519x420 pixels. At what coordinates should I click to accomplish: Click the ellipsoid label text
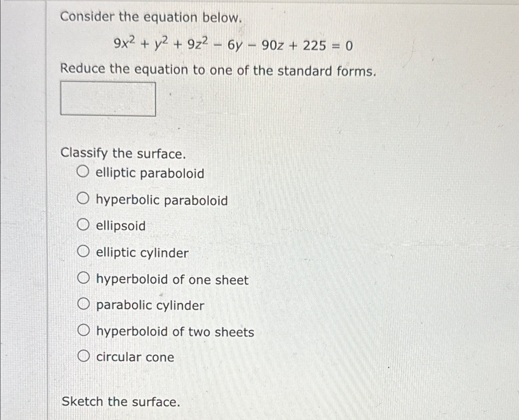click(x=120, y=226)
